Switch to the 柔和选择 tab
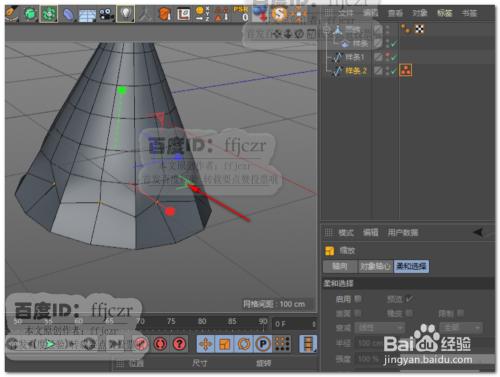The height and width of the screenshot is (377, 500). pos(411,266)
